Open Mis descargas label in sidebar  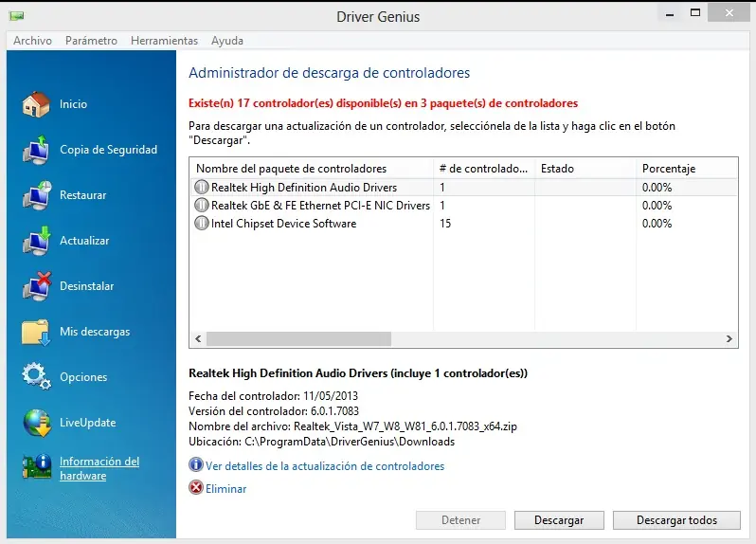(x=95, y=332)
